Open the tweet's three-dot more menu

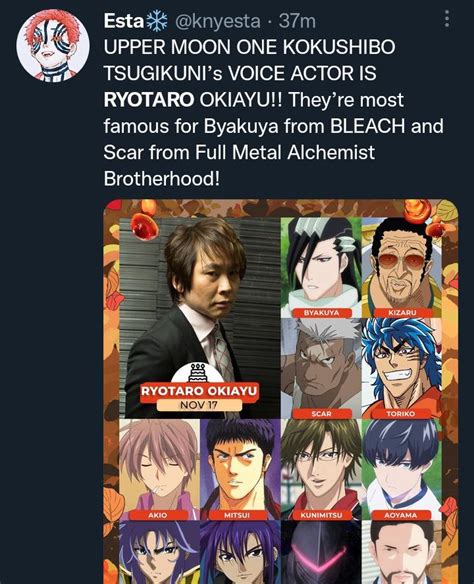point(447,19)
